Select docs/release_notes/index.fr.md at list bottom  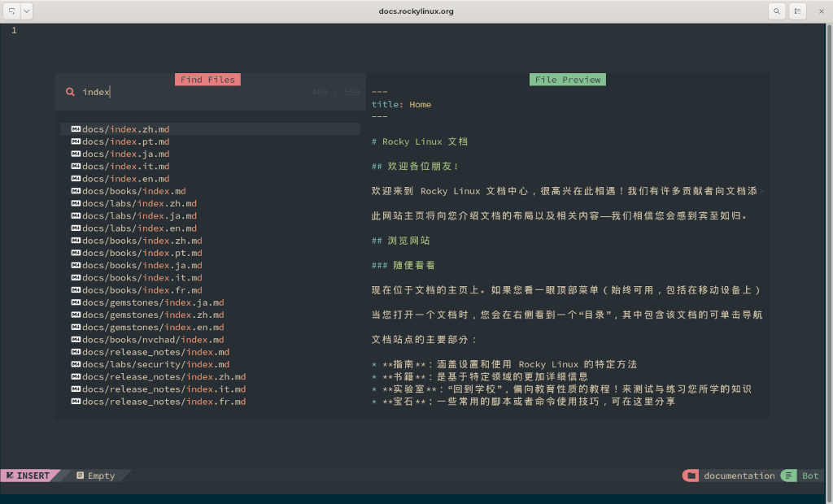164,402
